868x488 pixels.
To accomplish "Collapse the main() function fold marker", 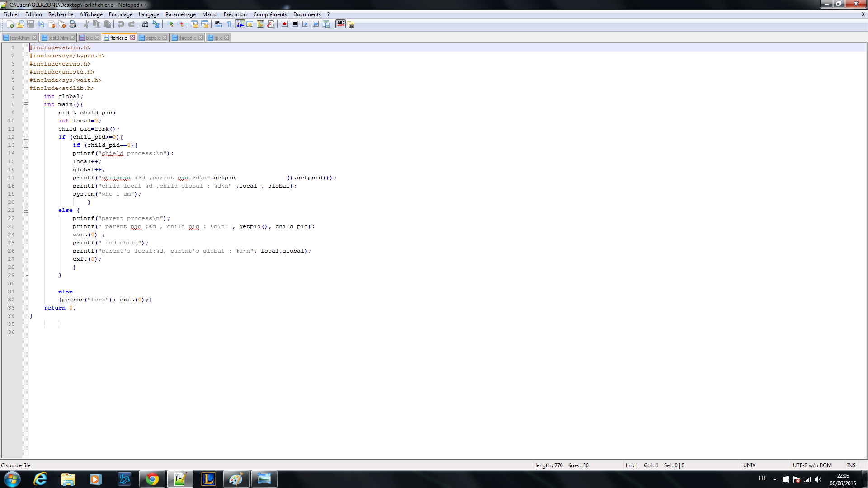I will tap(26, 105).
